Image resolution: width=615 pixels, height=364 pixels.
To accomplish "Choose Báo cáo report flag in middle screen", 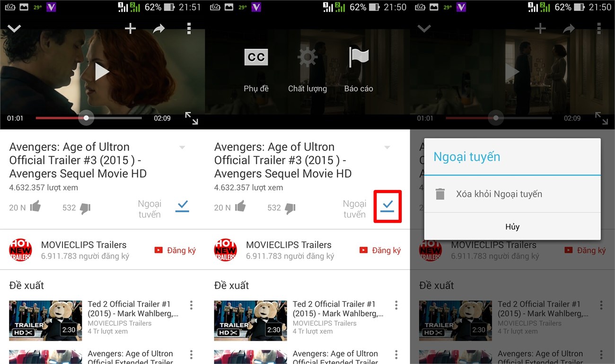I will point(359,70).
